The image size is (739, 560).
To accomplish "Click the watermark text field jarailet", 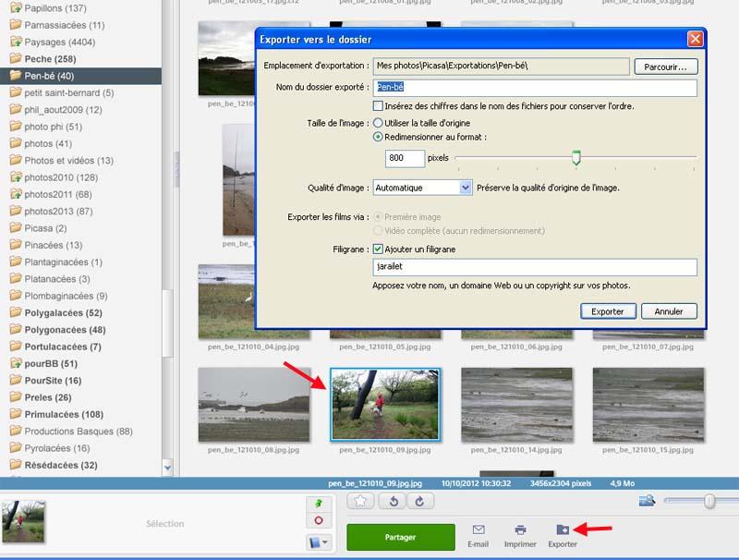I will click(535, 267).
